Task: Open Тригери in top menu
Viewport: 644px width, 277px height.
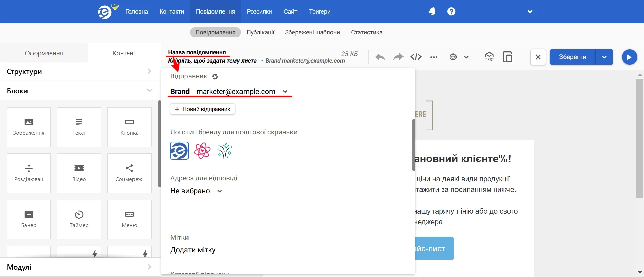Action: 320,12
